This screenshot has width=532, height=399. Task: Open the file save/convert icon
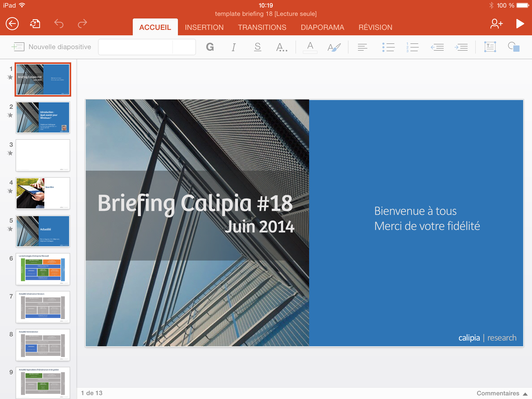[x=35, y=24]
